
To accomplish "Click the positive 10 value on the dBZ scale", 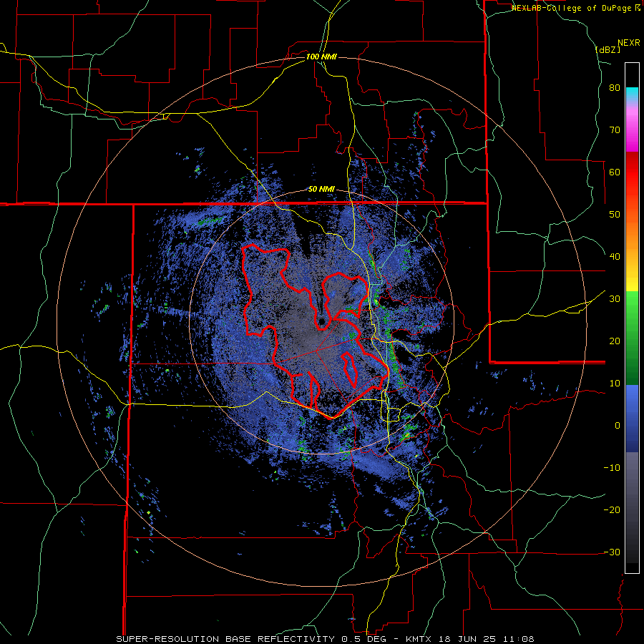I will 615,384.
